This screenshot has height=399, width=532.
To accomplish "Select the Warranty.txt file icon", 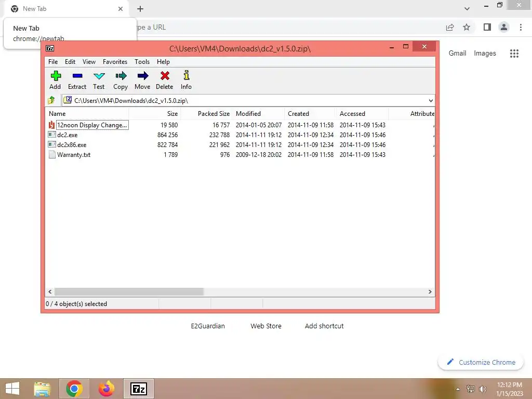I will [52, 154].
